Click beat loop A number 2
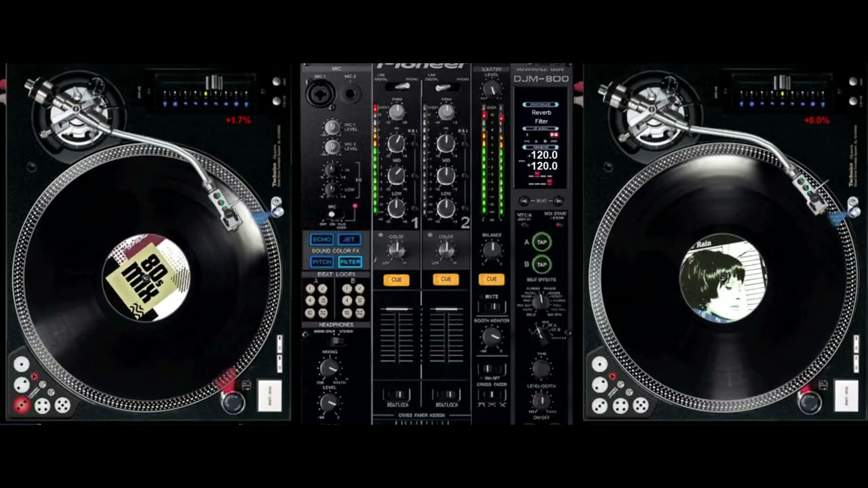This screenshot has width=868, height=488. (x=323, y=289)
